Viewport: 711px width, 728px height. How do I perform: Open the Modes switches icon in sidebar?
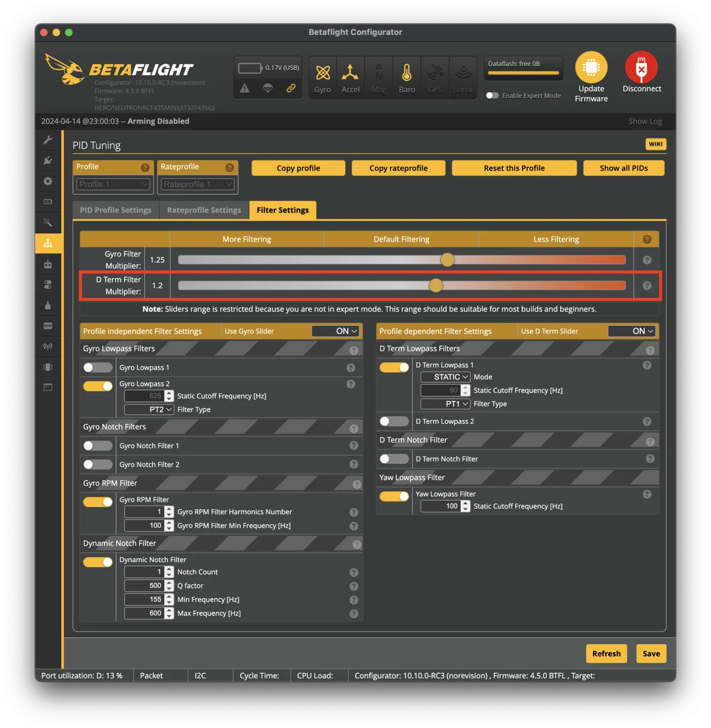pyautogui.click(x=48, y=285)
